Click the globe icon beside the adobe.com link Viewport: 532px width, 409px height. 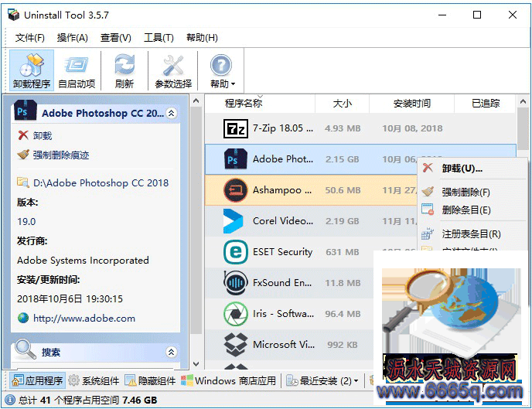[x=23, y=318]
